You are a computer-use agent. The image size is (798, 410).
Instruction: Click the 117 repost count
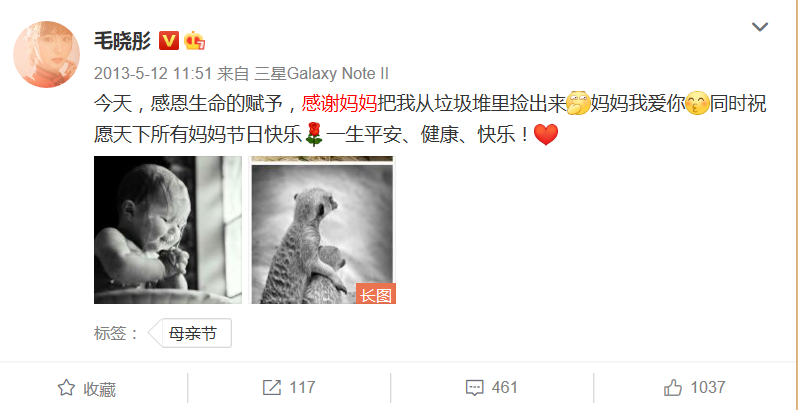[302, 388]
